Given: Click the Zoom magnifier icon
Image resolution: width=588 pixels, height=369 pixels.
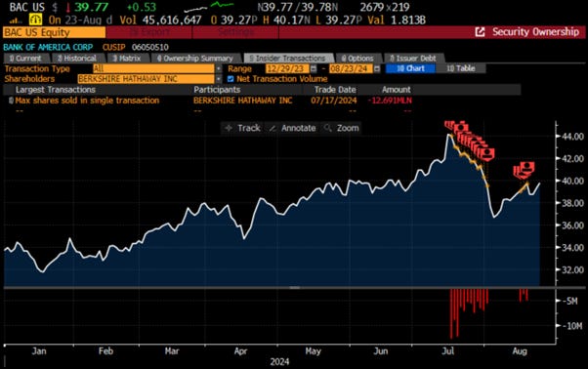Looking at the screenshot, I should coord(328,128).
